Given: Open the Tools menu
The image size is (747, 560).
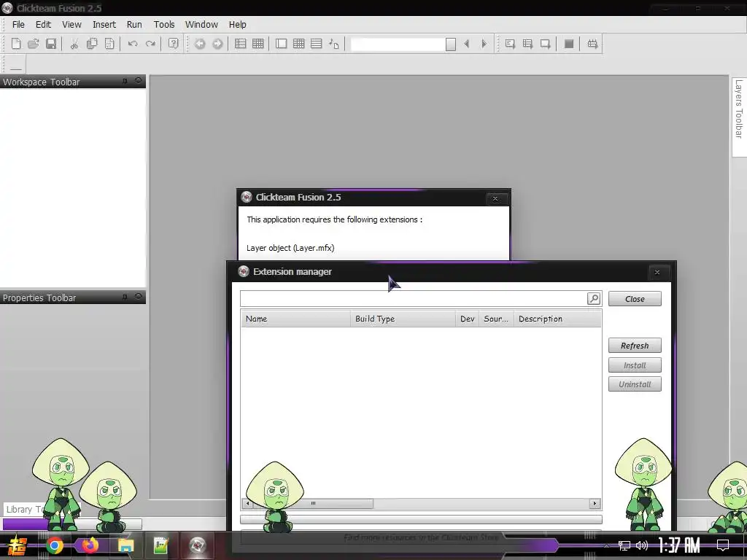Looking at the screenshot, I should point(164,24).
